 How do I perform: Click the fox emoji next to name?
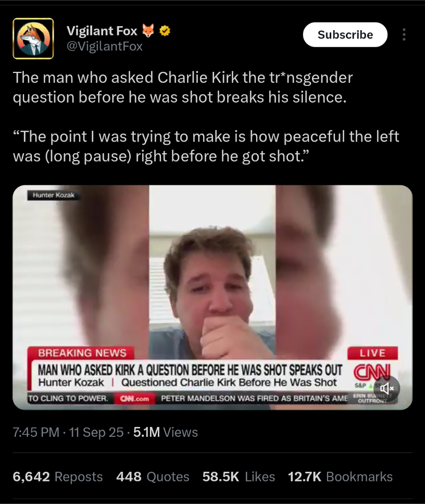148,31
